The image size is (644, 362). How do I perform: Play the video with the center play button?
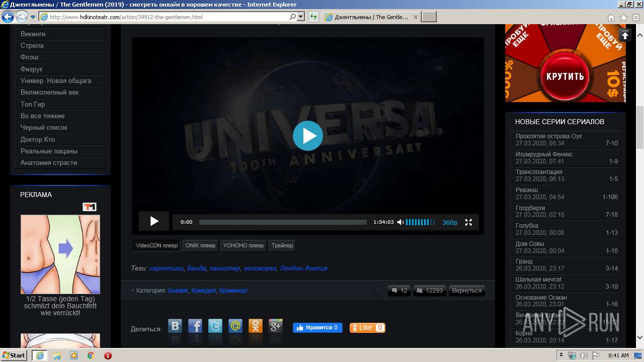[307, 136]
